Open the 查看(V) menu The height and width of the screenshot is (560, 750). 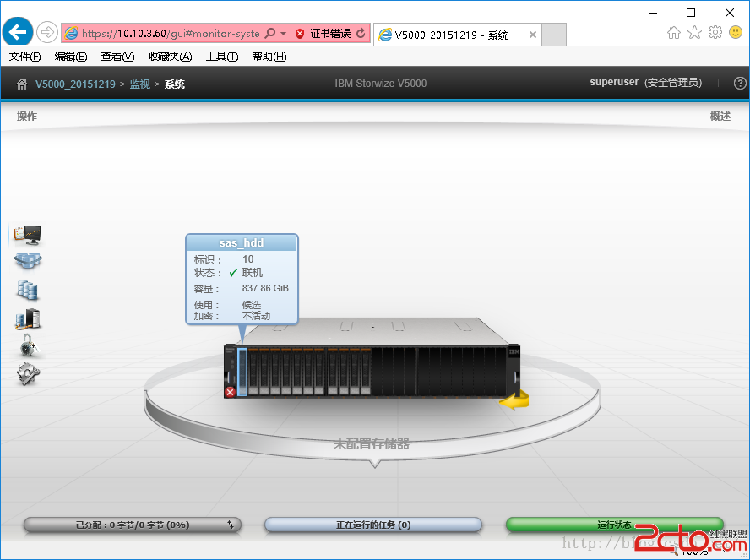click(x=117, y=57)
